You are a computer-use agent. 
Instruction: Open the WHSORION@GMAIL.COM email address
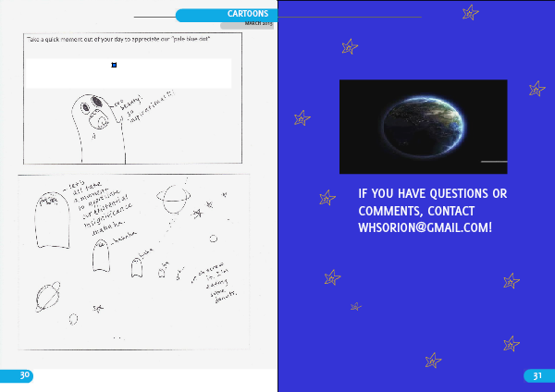click(425, 227)
